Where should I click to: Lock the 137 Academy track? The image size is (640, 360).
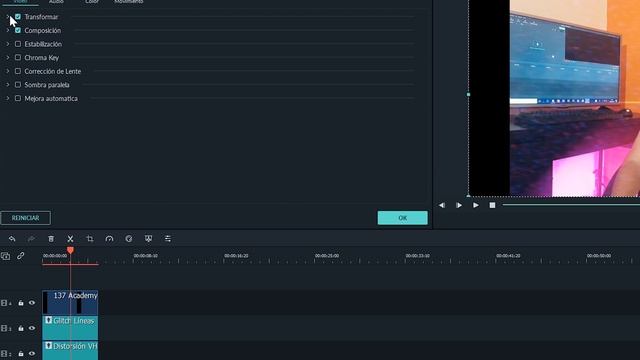(x=20, y=303)
